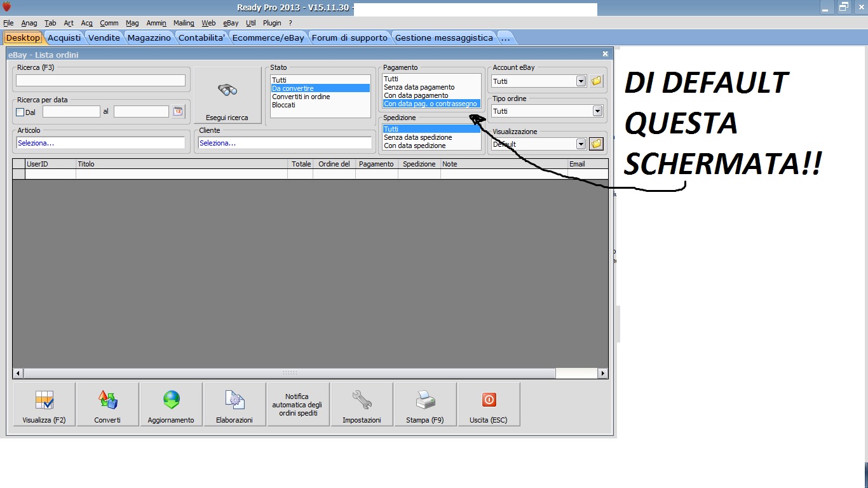Click the Converti button
The height and width of the screenshot is (488, 868).
coord(107,404)
